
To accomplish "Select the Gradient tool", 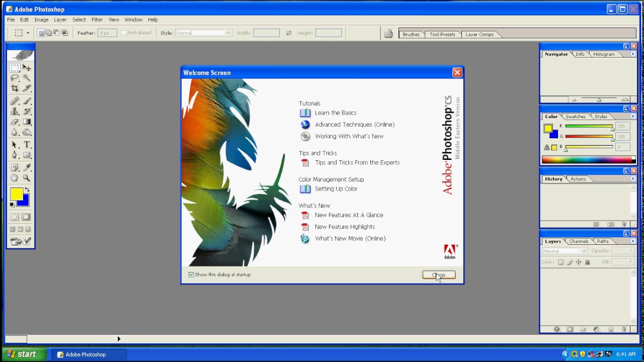I will 27,122.
